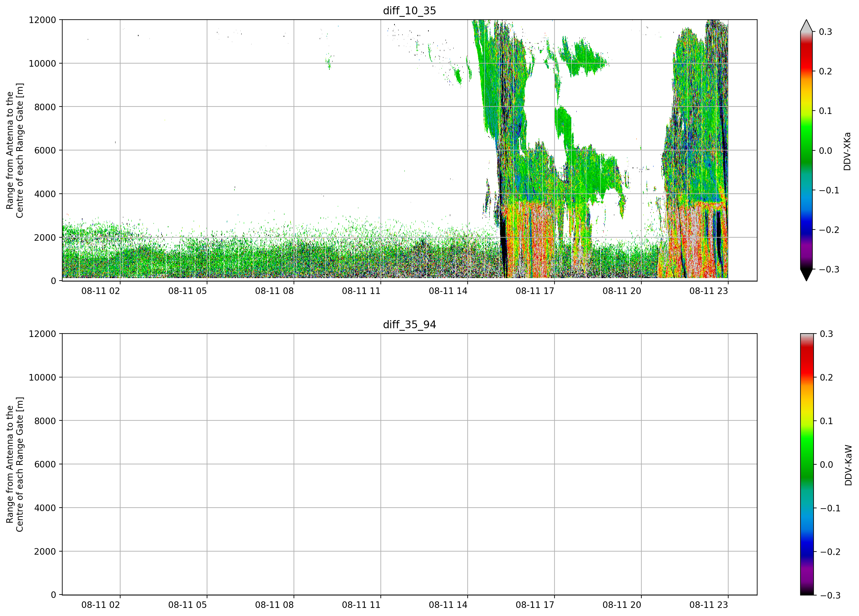Select the '08-11 08' x-tick under the diff_35_94 plot
Viewport: 859px width, 616px height.
click(x=275, y=605)
